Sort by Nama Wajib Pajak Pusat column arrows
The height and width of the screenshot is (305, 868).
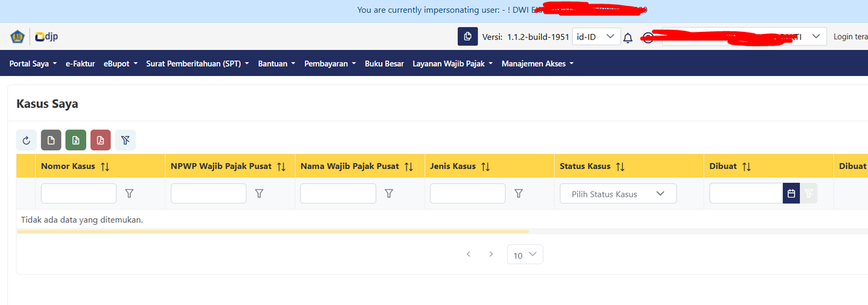pos(409,166)
